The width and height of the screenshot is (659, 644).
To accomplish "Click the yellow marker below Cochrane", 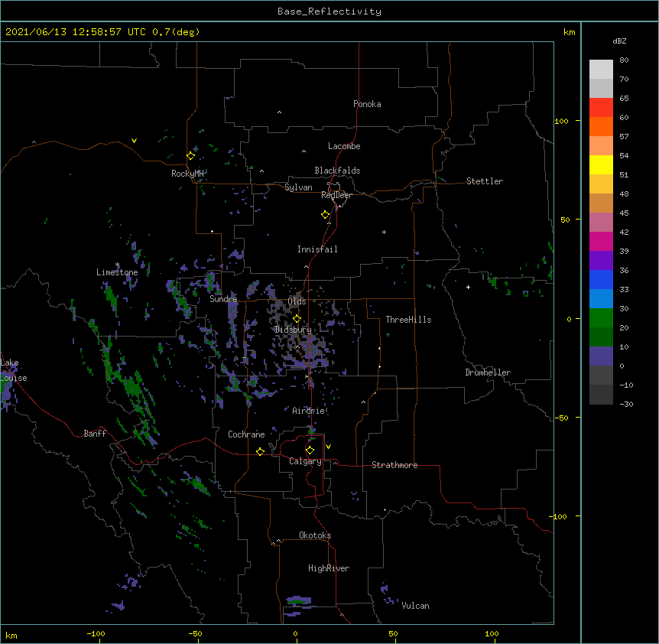I will click(x=260, y=451).
